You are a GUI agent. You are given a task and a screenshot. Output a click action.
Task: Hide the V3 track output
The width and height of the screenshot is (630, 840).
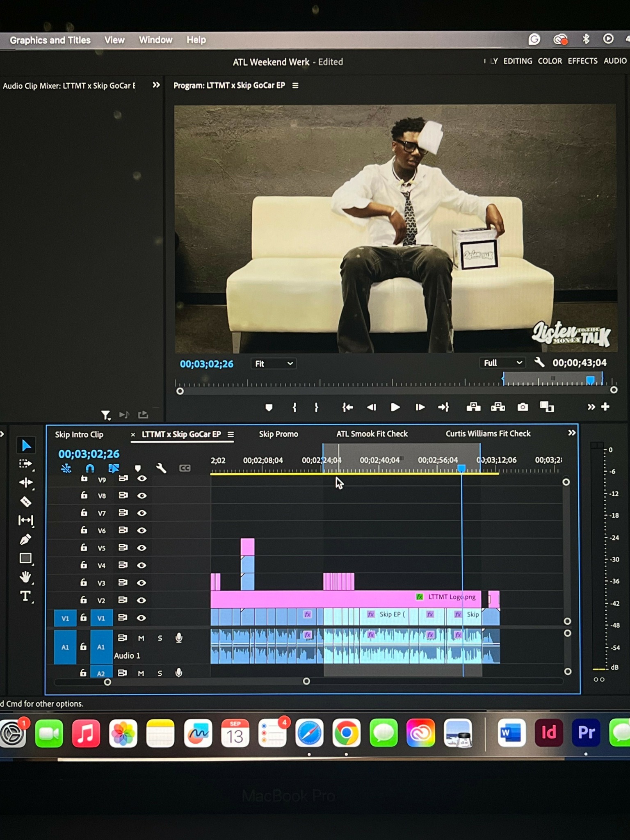tap(142, 583)
